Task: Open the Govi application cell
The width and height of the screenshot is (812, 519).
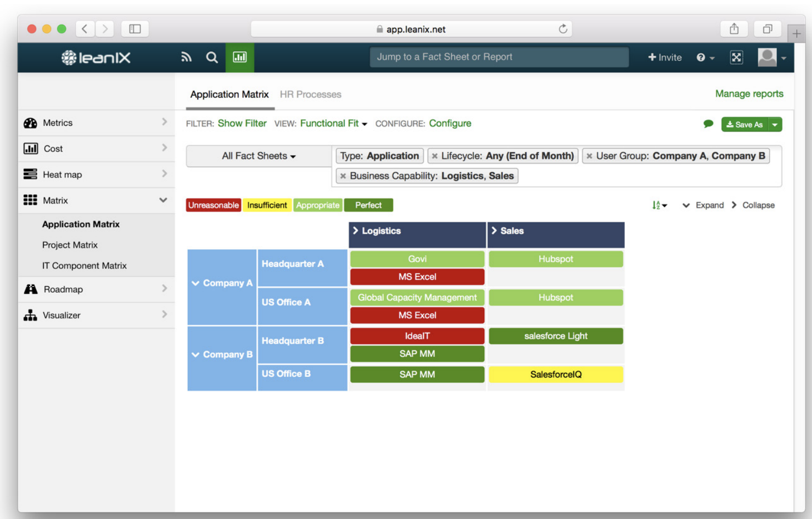Action: click(417, 259)
